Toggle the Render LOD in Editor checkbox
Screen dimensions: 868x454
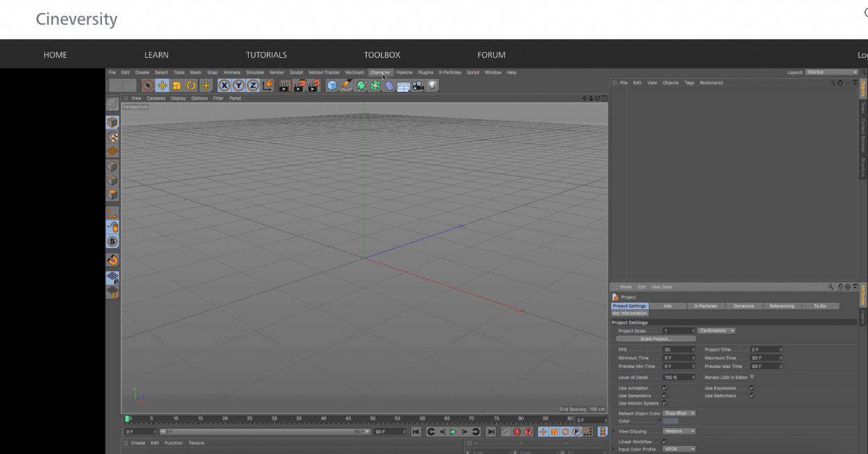click(x=752, y=377)
